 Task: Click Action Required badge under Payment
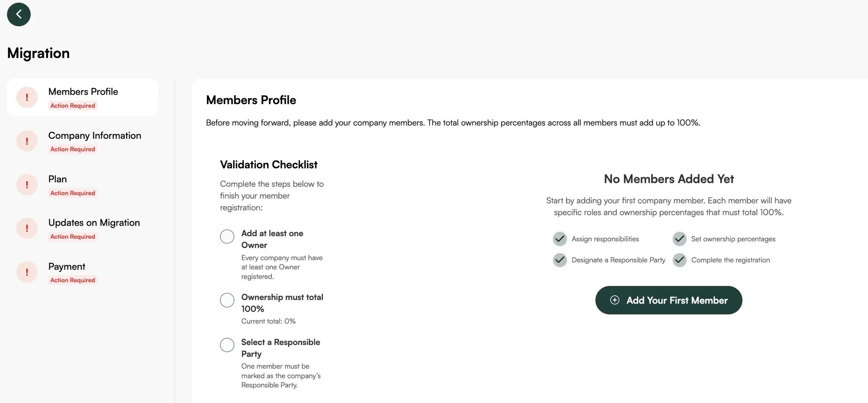click(72, 280)
